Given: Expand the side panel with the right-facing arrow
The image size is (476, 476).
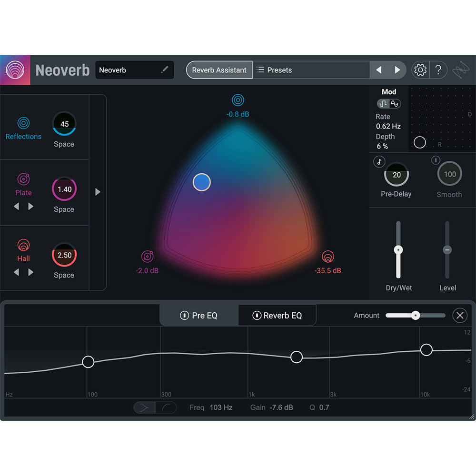Looking at the screenshot, I should pyautogui.click(x=98, y=192).
